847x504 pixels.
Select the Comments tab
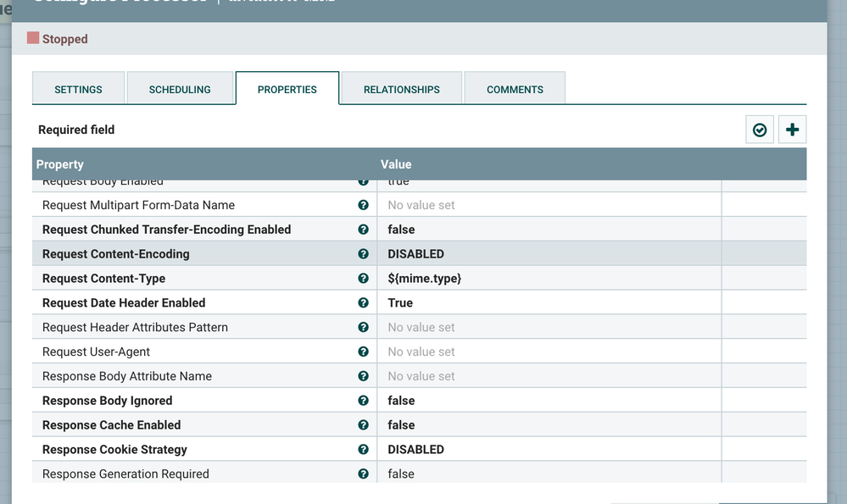click(515, 89)
